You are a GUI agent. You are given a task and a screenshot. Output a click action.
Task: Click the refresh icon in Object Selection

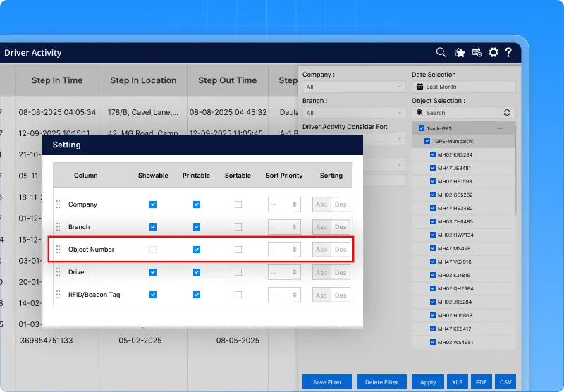pos(507,113)
